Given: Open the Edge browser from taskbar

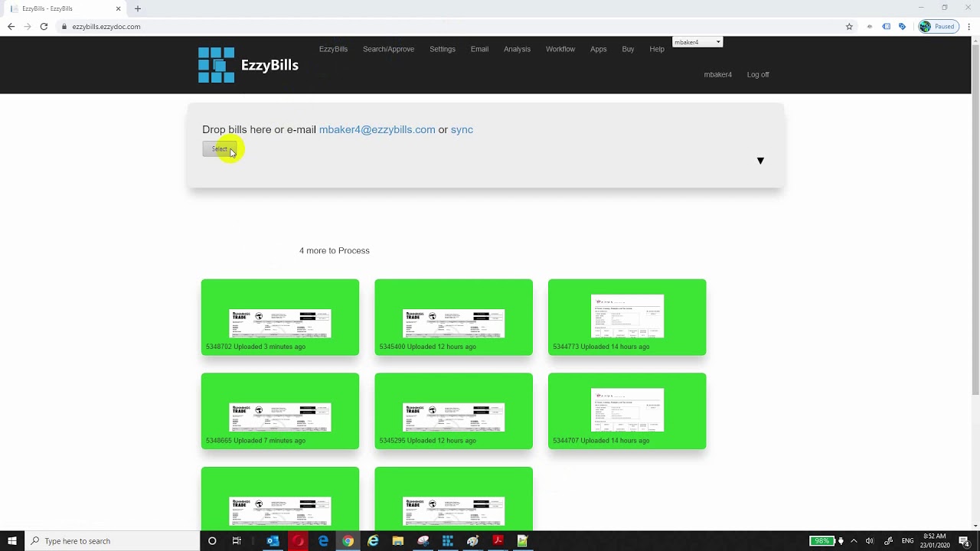Looking at the screenshot, I should pos(323,541).
